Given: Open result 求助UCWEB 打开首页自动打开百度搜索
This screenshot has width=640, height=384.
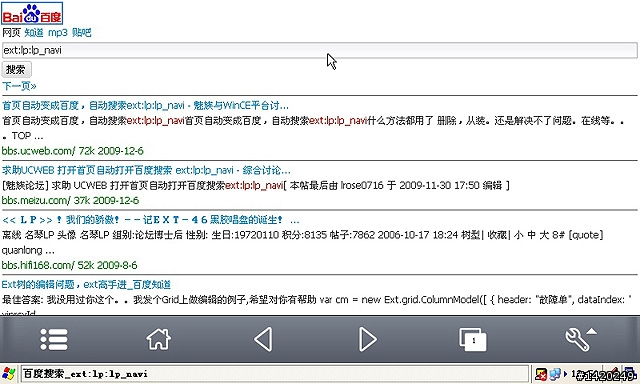Looking at the screenshot, I should pyautogui.click(x=146, y=170).
